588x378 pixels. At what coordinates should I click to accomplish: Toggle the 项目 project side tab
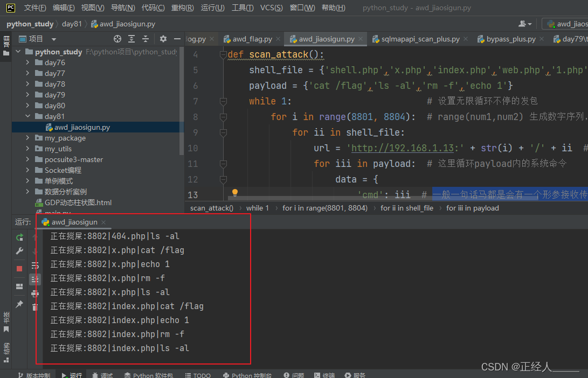click(6, 46)
